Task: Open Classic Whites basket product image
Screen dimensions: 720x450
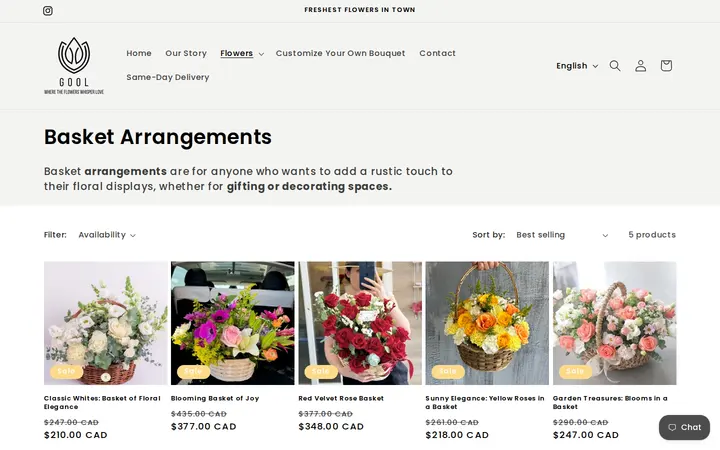Action: click(106, 323)
